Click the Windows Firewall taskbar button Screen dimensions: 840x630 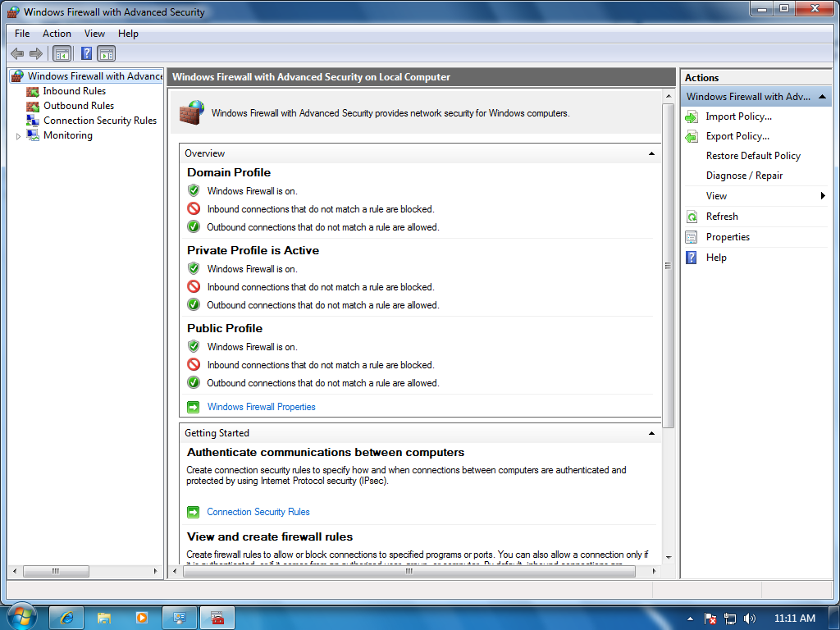click(217, 618)
